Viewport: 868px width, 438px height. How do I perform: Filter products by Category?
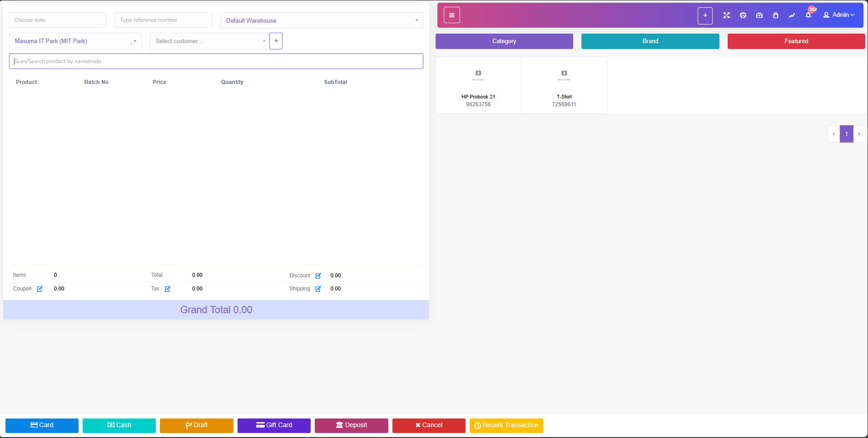tap(504, 41)
